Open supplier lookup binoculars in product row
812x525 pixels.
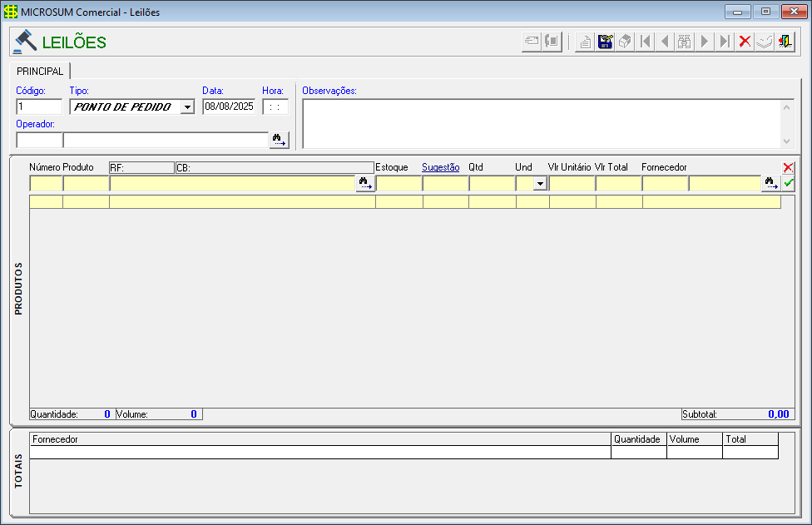[771, 183]
